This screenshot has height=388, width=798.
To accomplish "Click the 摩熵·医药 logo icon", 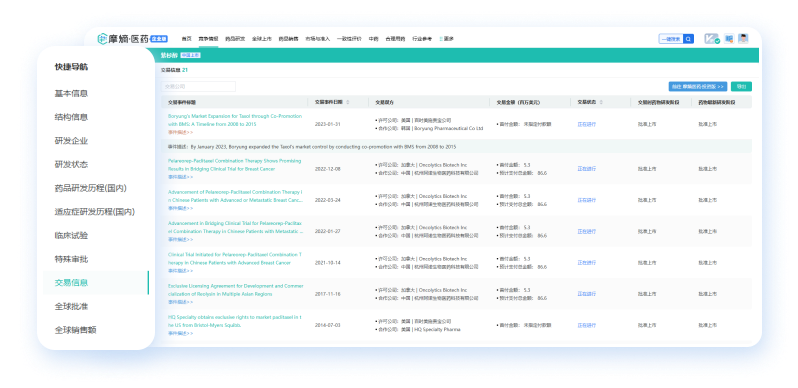I will [x=102, y=39].
